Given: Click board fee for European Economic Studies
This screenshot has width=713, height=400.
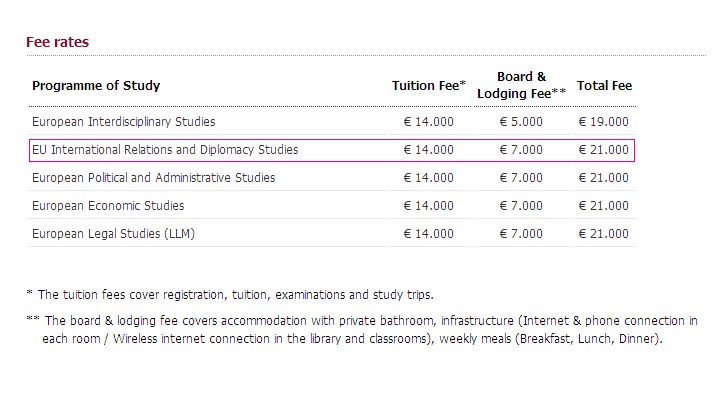Looking at the screenshot, I should [x=521, y=206].
